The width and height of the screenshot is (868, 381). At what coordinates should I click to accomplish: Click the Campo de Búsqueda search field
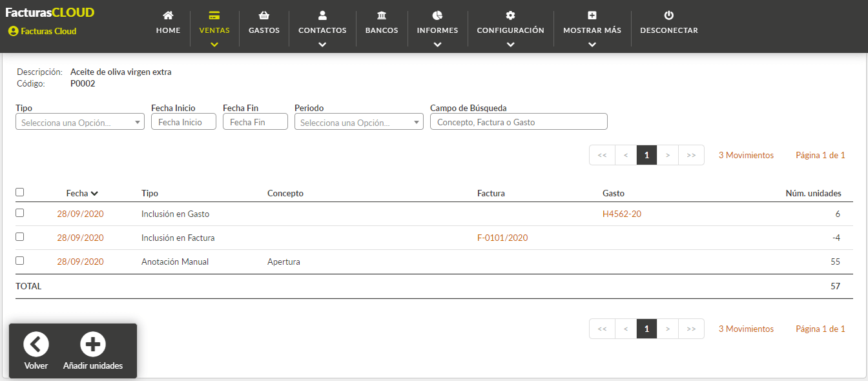point(519,122)
